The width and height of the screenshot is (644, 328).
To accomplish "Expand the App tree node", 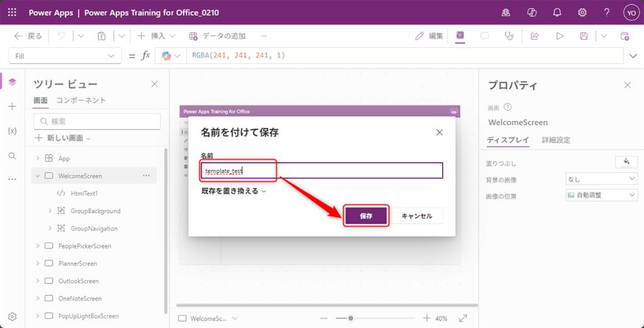I will pyautogui.click(x=38, y=158).
